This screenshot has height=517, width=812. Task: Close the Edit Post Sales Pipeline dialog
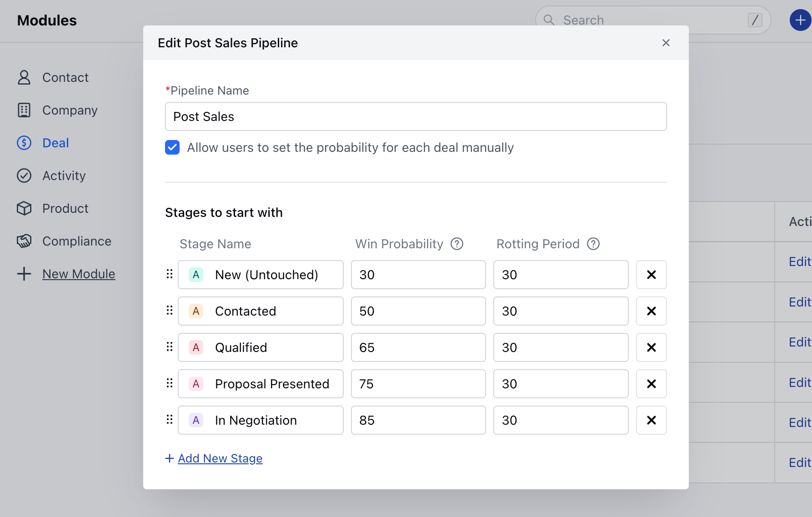click(x=666, y=43)
